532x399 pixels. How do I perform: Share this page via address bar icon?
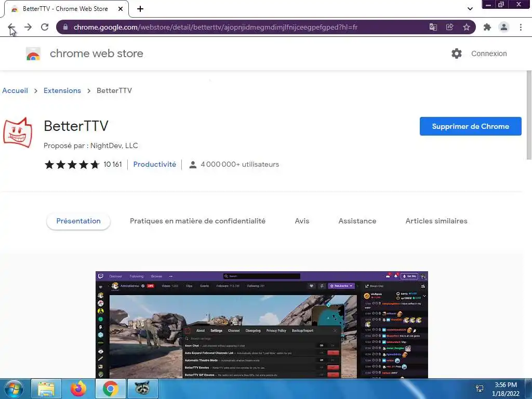[449, 27]
